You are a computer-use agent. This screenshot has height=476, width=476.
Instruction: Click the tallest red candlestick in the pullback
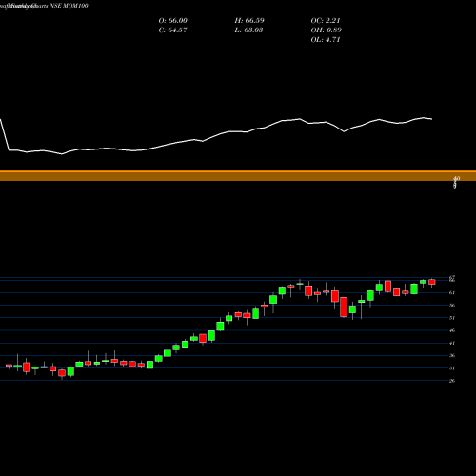point(344,307)
